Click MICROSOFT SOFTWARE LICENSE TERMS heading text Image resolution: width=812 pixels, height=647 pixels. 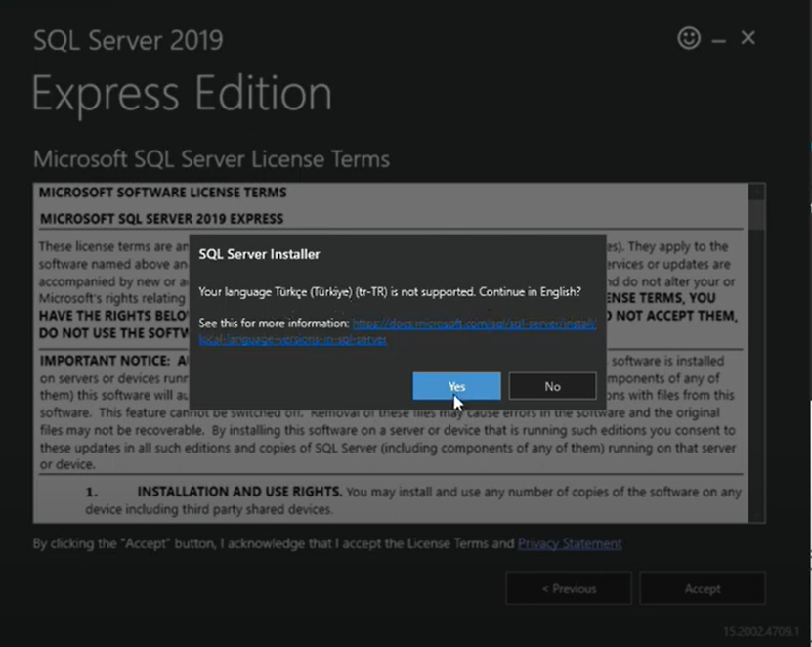[x=162, y=193]
